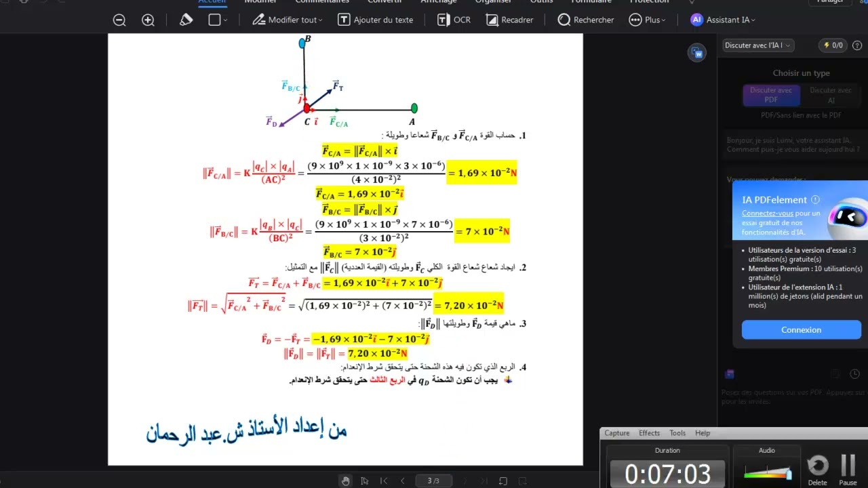
Task: Open recorder Effects menu
Action: point(649,433)
